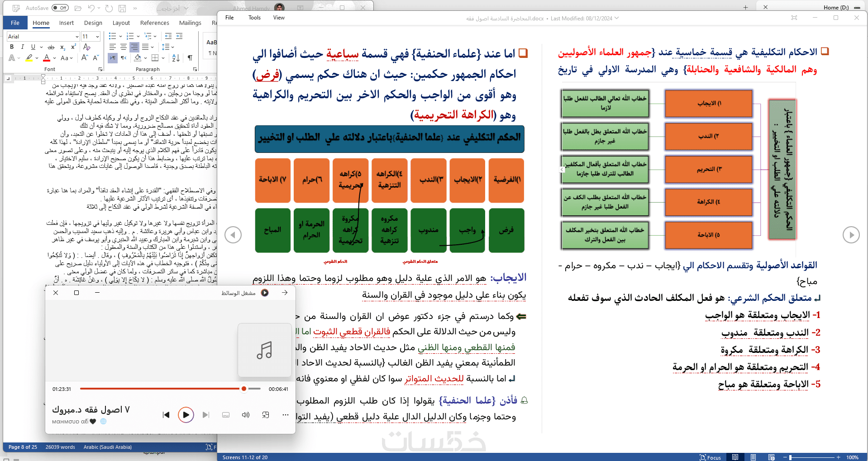Save the Word document with the disk icon
868x461 pixels.
click(122, 8)
